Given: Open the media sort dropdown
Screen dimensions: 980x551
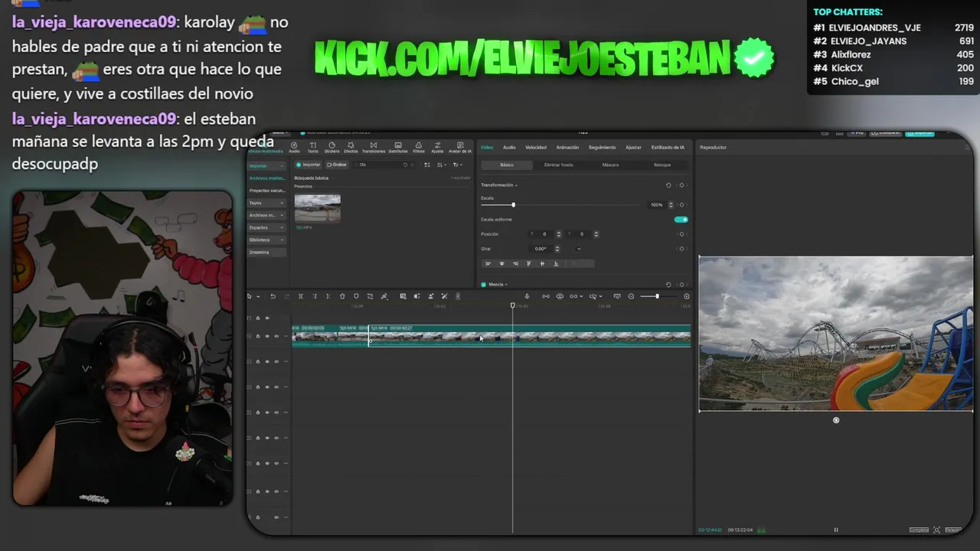Looking at the screenshot, I should (x=441, y=165).
